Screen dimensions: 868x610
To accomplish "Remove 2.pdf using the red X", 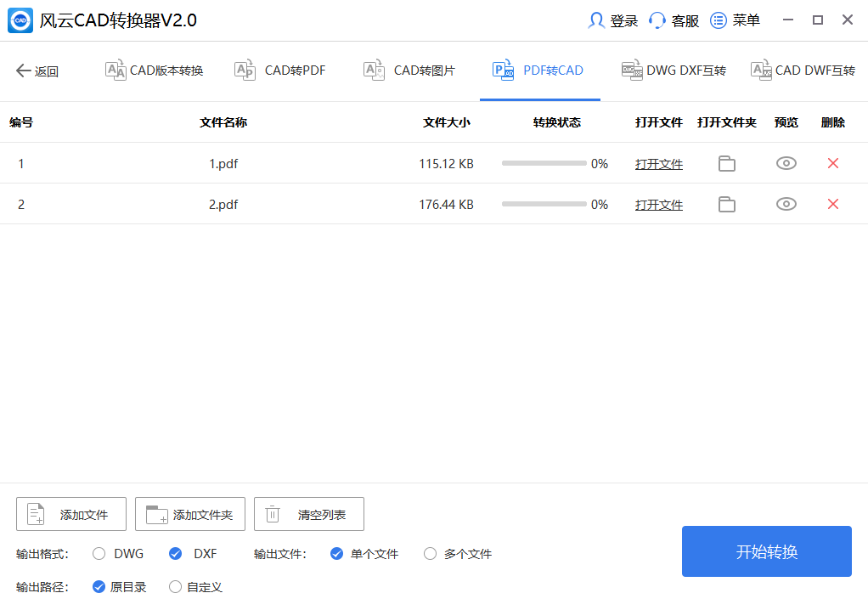I will [832, 205].
